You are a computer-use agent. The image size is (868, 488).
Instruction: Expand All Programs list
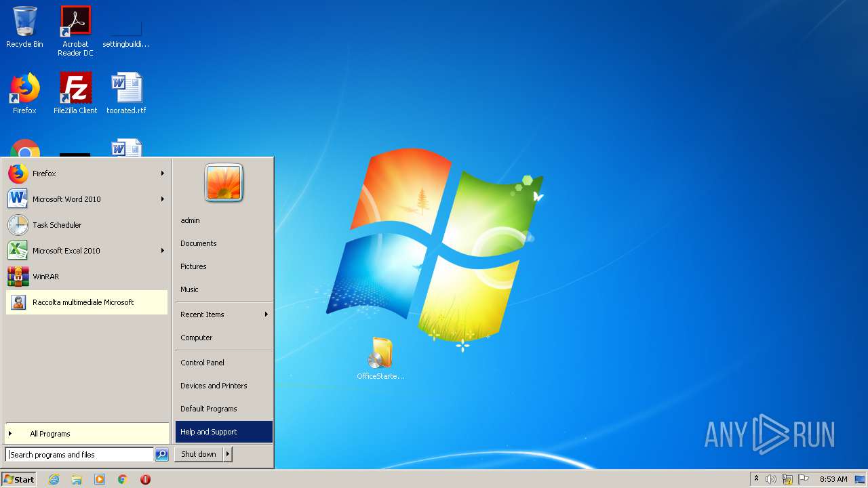(87, 434)
